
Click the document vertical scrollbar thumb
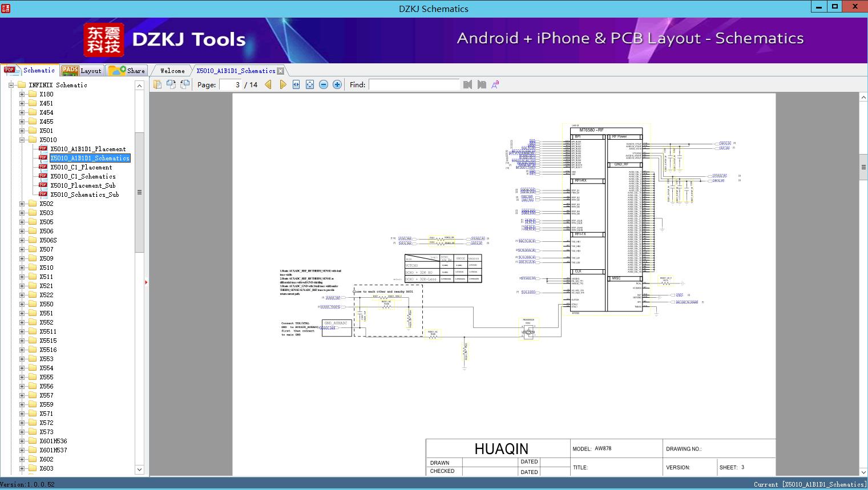[863, 167]
